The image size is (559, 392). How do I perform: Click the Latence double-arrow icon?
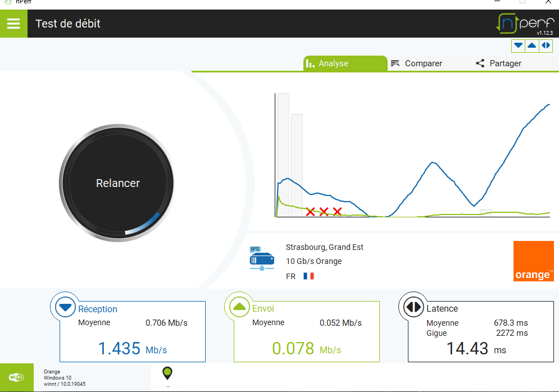click(x=413, y=307)
